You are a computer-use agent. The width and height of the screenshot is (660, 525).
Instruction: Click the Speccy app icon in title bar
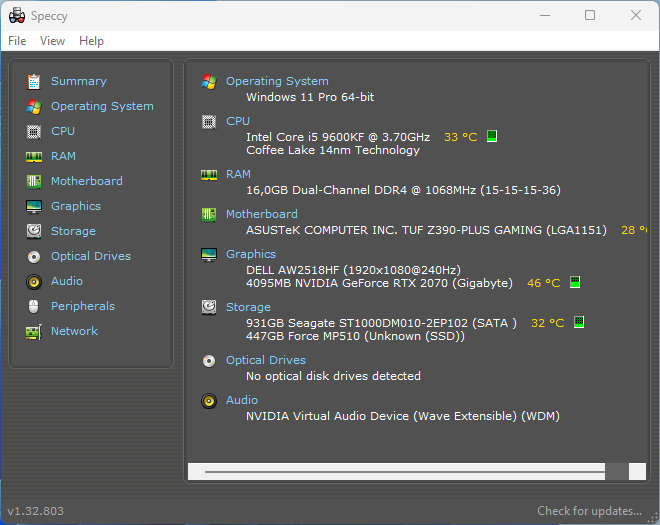[17, 16]
